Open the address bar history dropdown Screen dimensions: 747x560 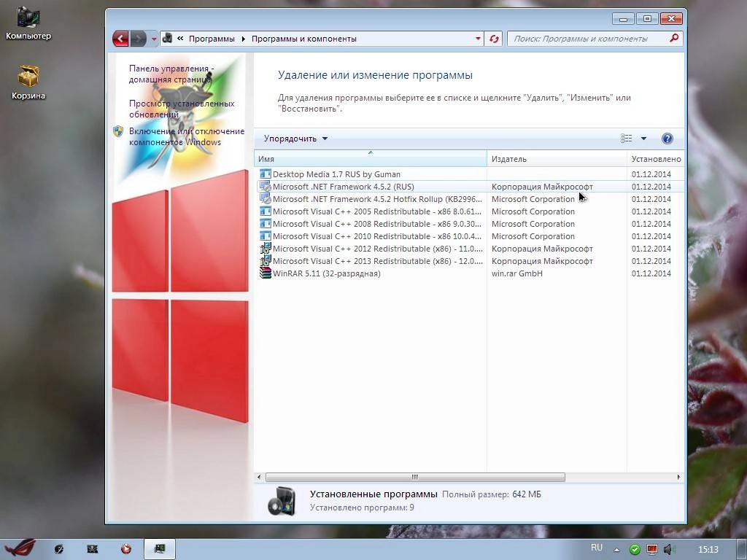tap(478, 39)
